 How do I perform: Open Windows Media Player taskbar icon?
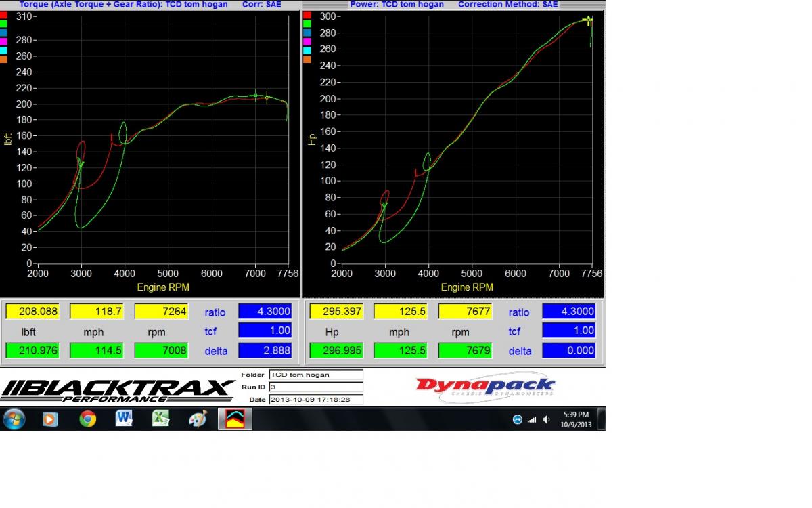tap(49, 419)
